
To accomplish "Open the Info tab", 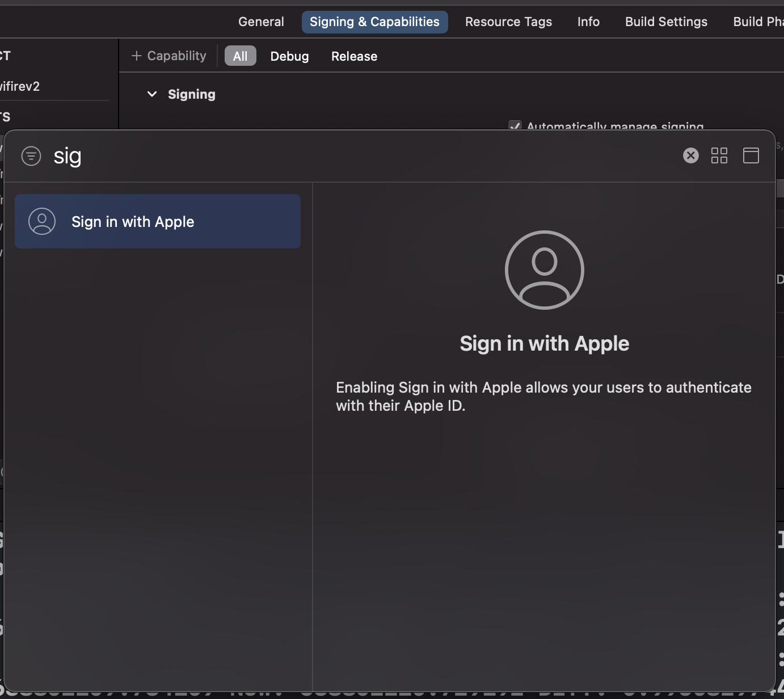I will [x=588, y=22].
